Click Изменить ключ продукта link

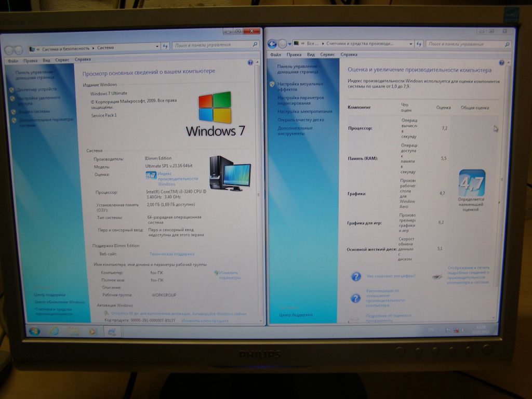pos(205,321)
